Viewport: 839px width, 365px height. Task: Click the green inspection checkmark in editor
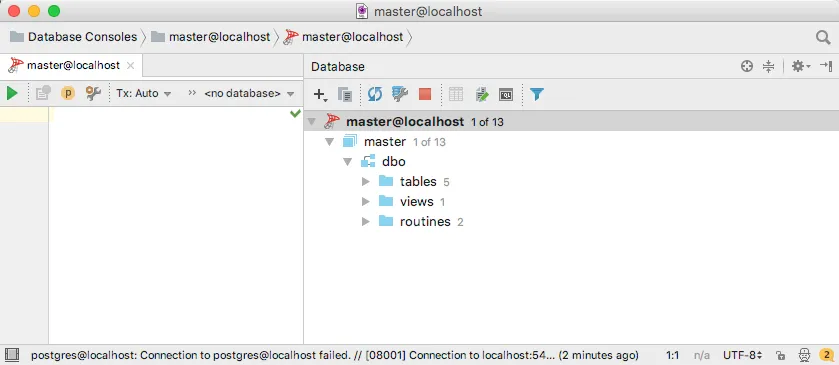295,113
